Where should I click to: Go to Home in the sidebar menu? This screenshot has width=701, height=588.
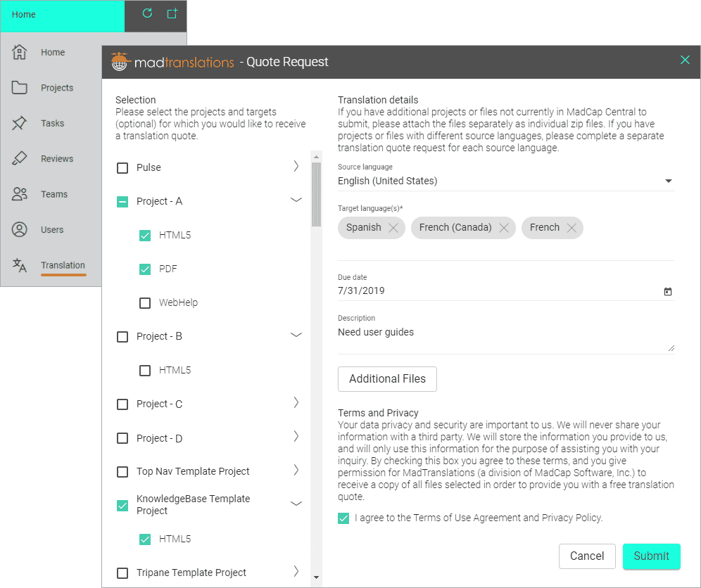tap(53, 52)
